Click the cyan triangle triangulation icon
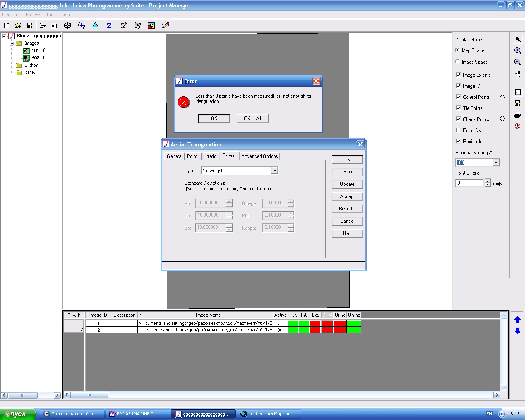 (95, 25)
